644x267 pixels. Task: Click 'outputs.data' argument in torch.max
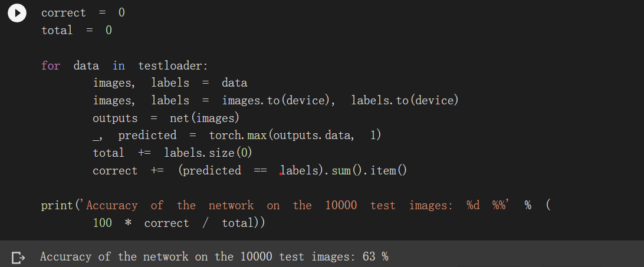(x=313, y=136)
